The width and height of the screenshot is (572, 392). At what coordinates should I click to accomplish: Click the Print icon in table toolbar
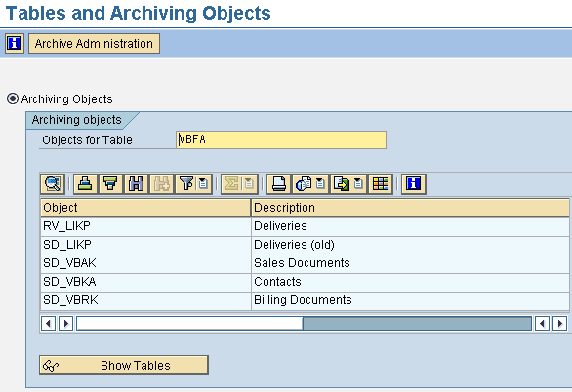click(279, 183)
